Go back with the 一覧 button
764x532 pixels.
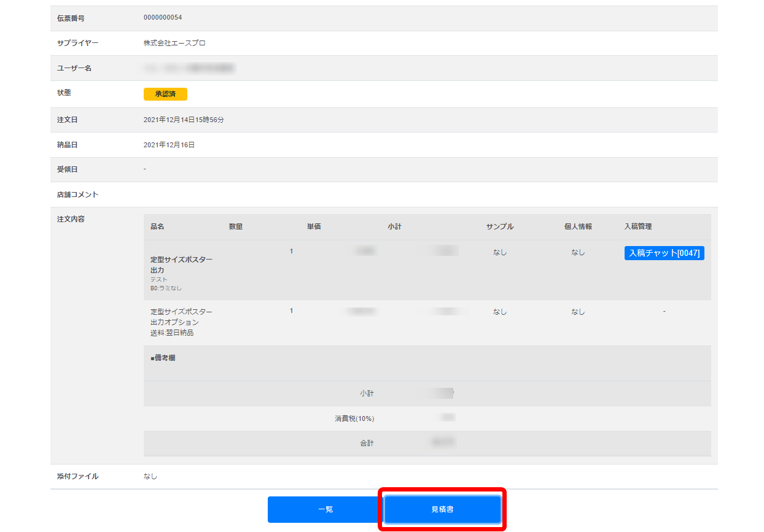pyautogui.click(x=325, y=509)
